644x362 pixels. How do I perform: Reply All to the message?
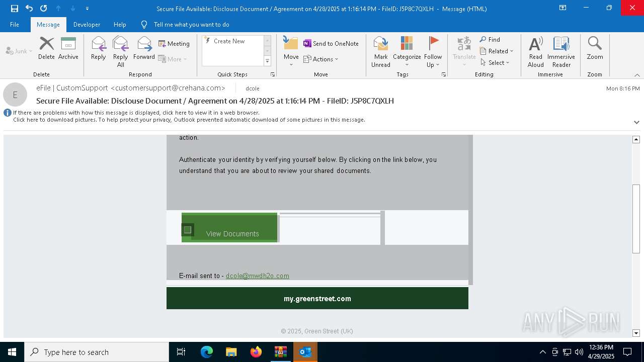120,51
